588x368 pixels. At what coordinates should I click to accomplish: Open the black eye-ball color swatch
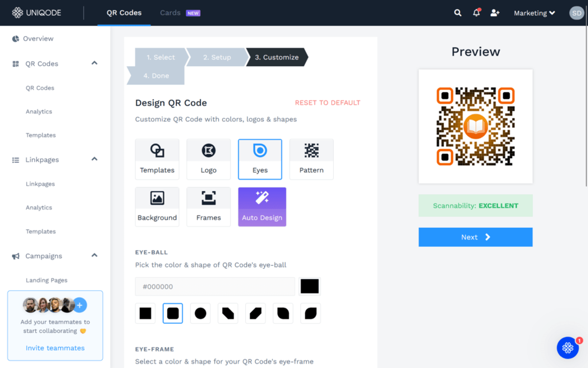310,286
